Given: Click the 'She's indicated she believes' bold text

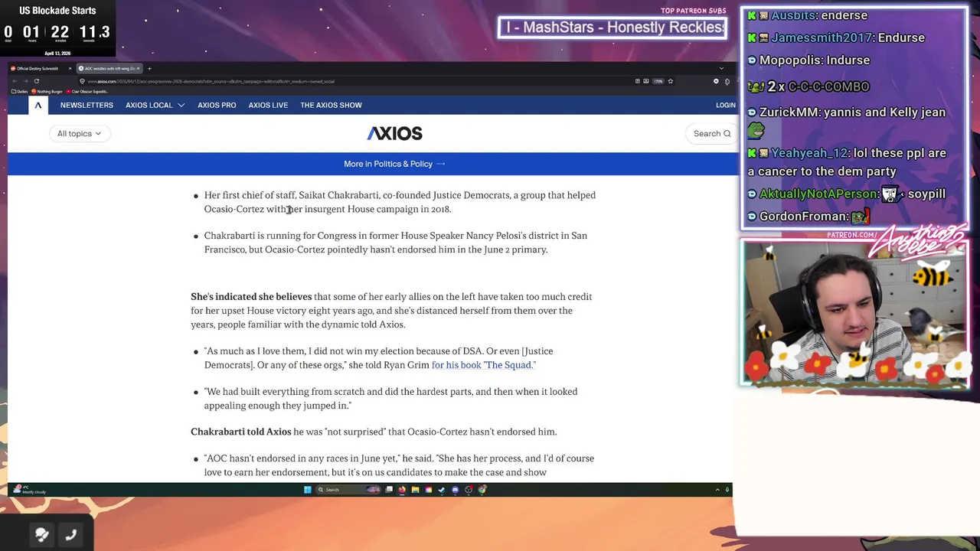Looking at the screenshot, I should coord(251,297).
